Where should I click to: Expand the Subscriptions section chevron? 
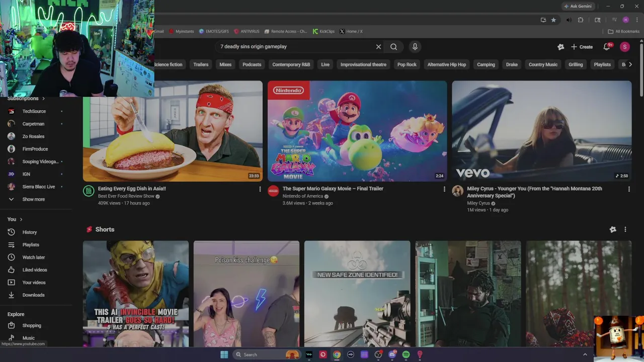(x=43, y=99)
